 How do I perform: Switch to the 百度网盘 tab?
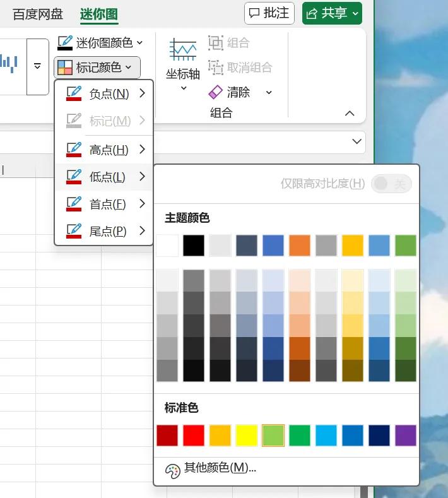coord(38,15)
